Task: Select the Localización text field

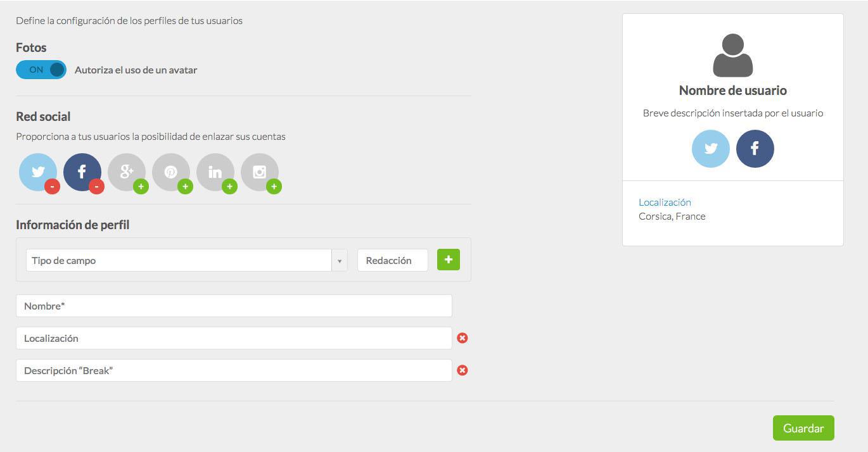Action: pyautogui.click(x=234, y=338)
